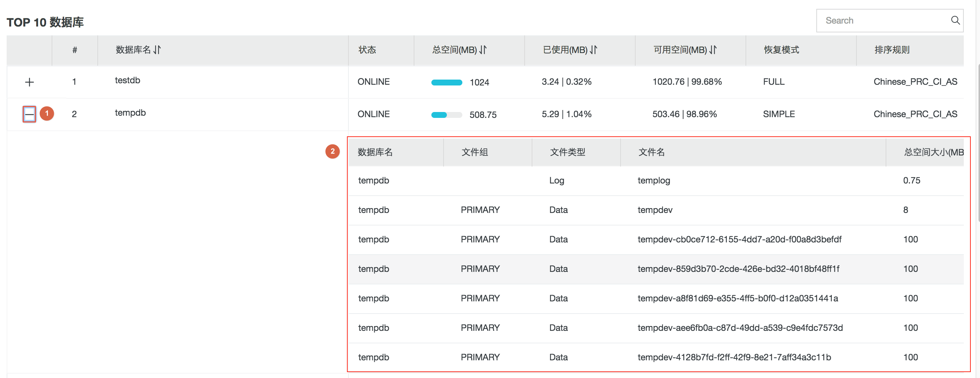Viewport: 980px width, 378px height.
Task: Click the 恢复模式 column header
Action: point(781,50)
